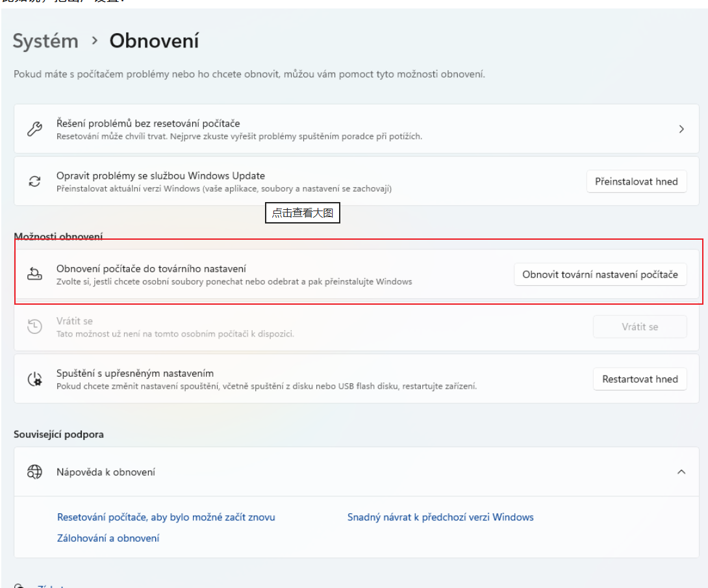Image resolution: width=708 pixels, height=588 pixels.
Task: Click the power gear icon for Spuštění s upřesněným nastavením
Action: pos(35,379)
